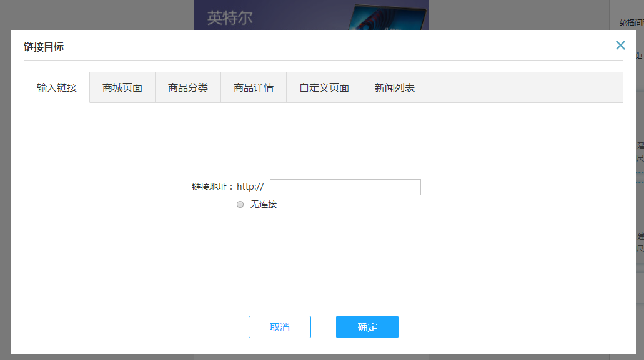Click the 轮播间隔 label in right panel
The width and height of the screenshot is (644, 360).
[631, 22]
